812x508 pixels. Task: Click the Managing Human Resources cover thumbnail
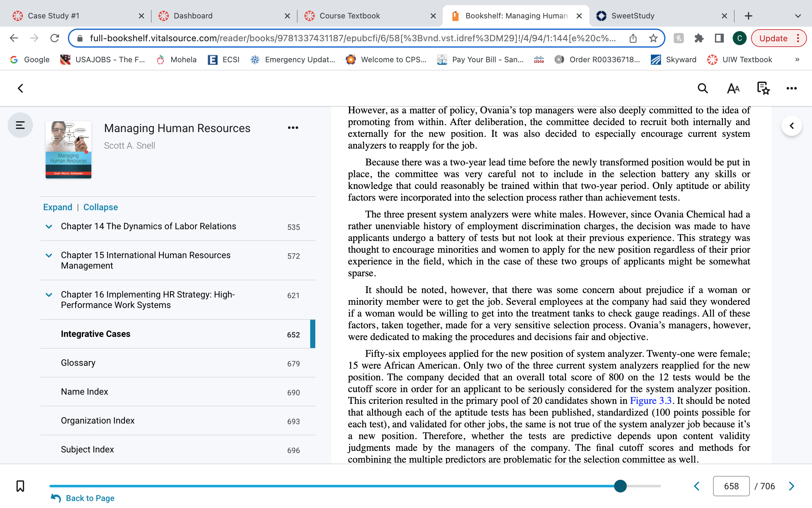69,150
